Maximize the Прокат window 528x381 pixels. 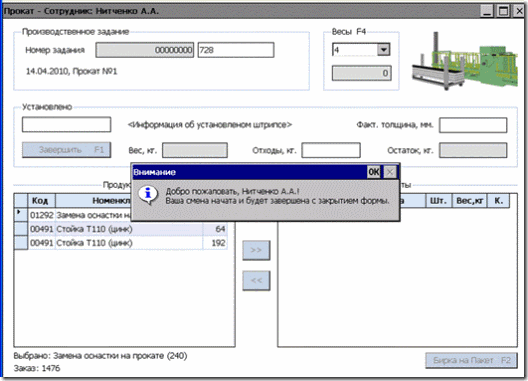[503, 11]
